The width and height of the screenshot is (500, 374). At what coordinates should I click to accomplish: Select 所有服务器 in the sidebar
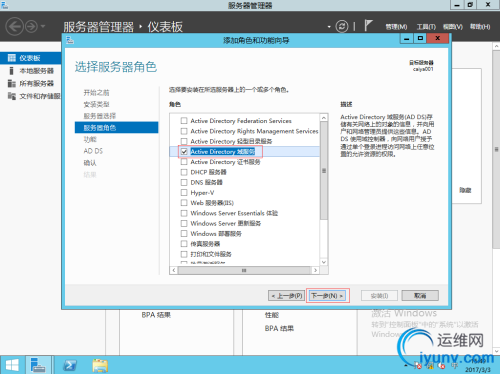(36, 83)
